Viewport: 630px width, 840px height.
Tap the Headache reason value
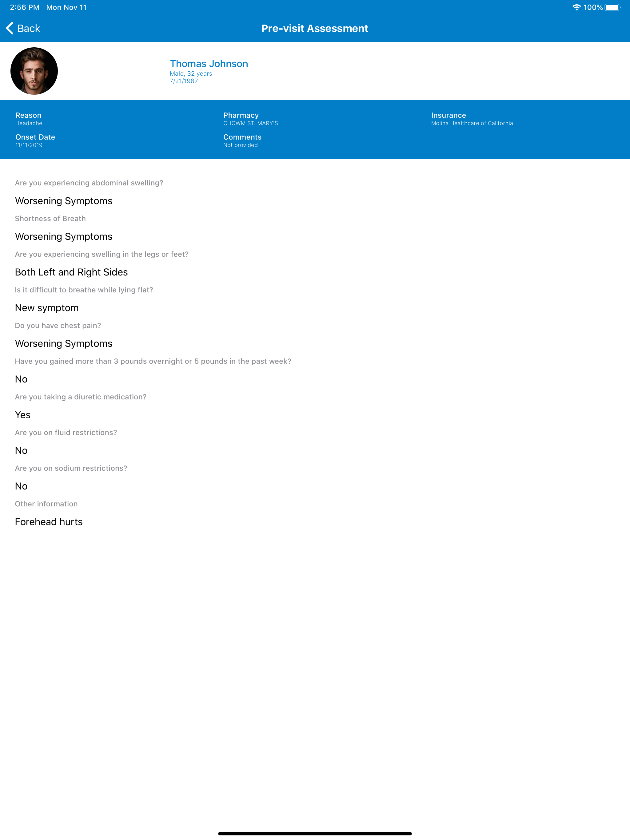(29, 123)
